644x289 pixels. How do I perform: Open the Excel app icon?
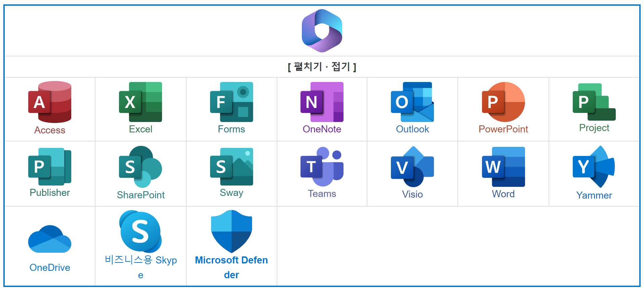pos(140,102)
